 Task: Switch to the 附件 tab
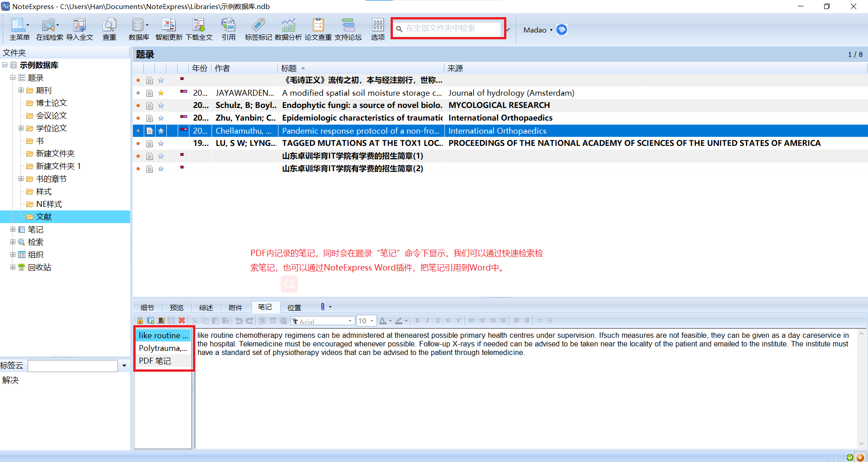(236, 308)
